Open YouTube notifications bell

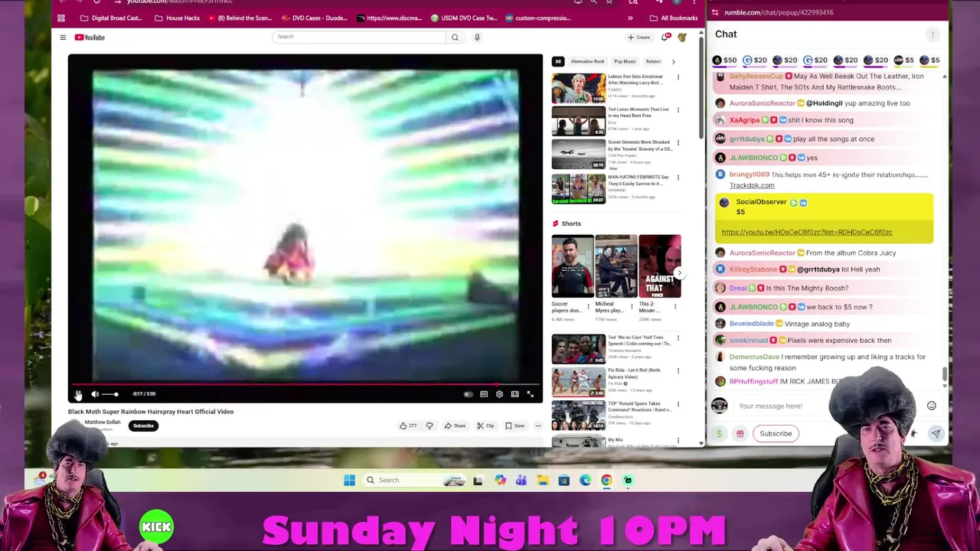tap(665, 37)
